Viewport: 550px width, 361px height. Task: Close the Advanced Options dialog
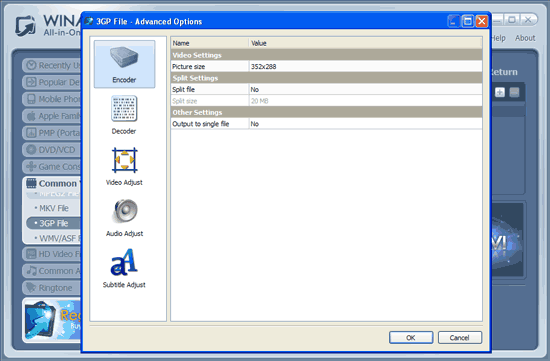click(482, 21)
